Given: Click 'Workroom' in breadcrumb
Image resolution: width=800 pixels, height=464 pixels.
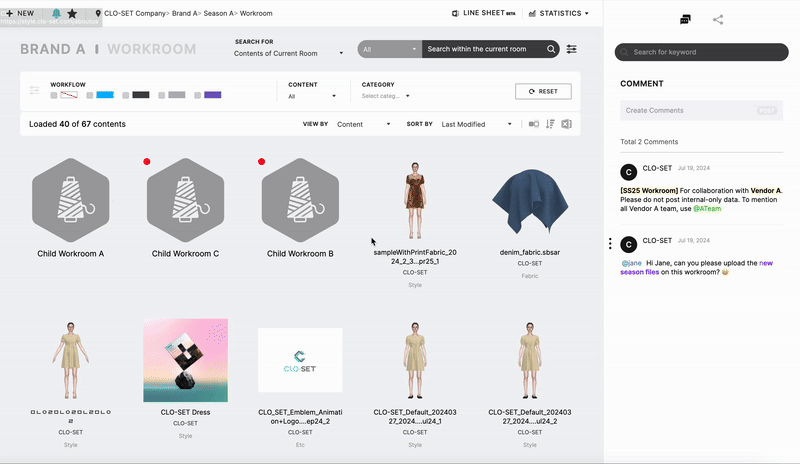Looking at the screenshot, I should (256, 13).
